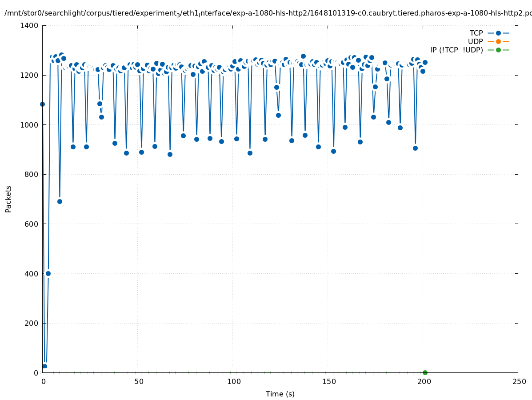
Task: Click the green IP legend marker
Action: (498, 50)
